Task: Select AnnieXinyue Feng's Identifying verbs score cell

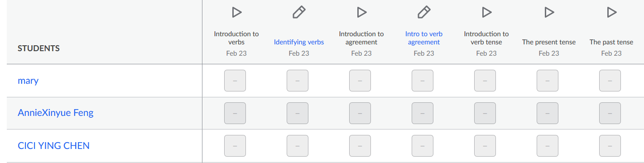Action: click(x=298, y=113)
